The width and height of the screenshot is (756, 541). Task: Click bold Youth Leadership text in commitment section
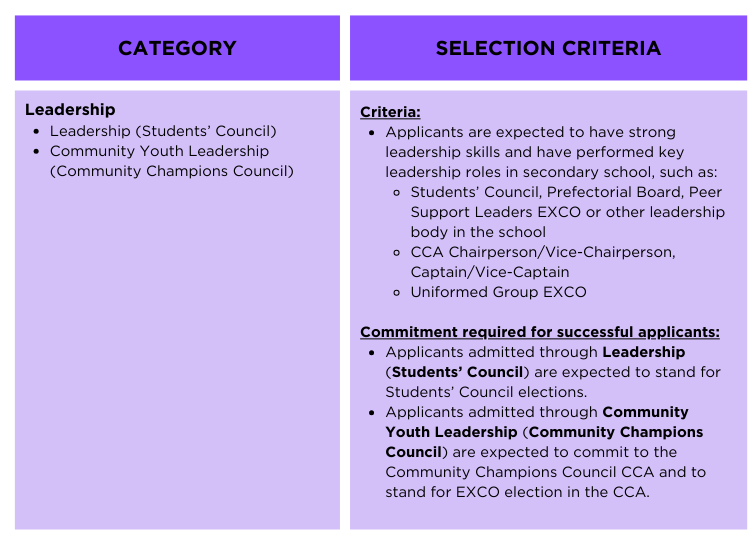[451, 432]
